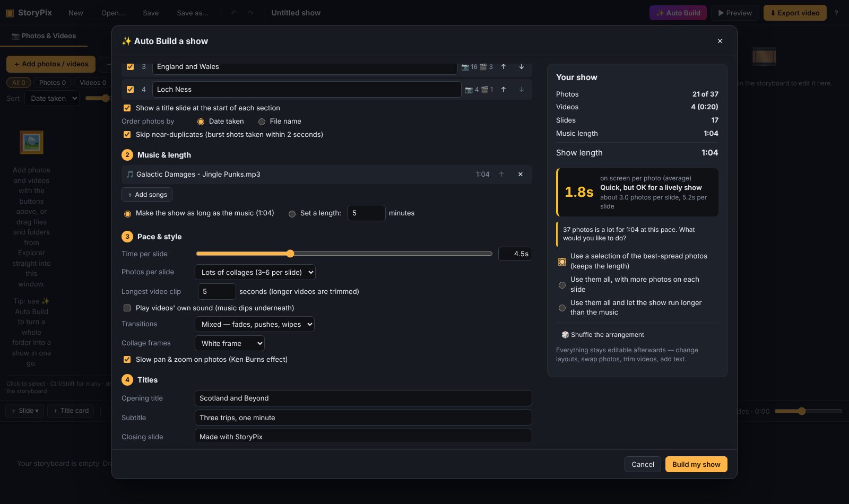
Task: Select let the show run longer option
Action: [x=562, y=308]
